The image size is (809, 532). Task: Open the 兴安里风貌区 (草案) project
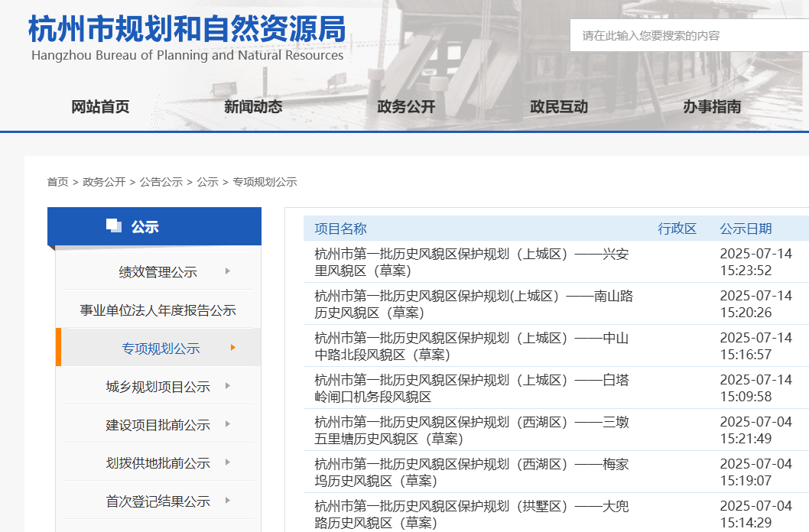472,262
